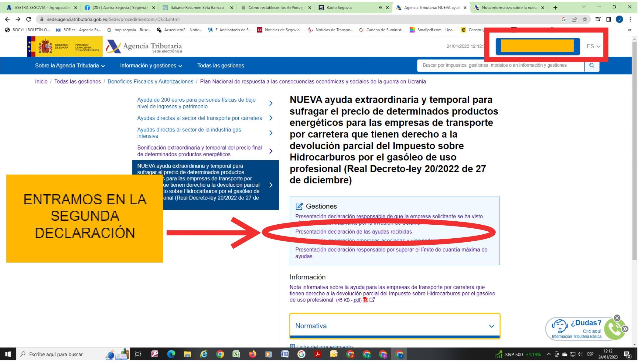The height and width of the screenshot is (364, 638).
Task: Go to Inicio breadcrumb link
Action: pos(41,81)
